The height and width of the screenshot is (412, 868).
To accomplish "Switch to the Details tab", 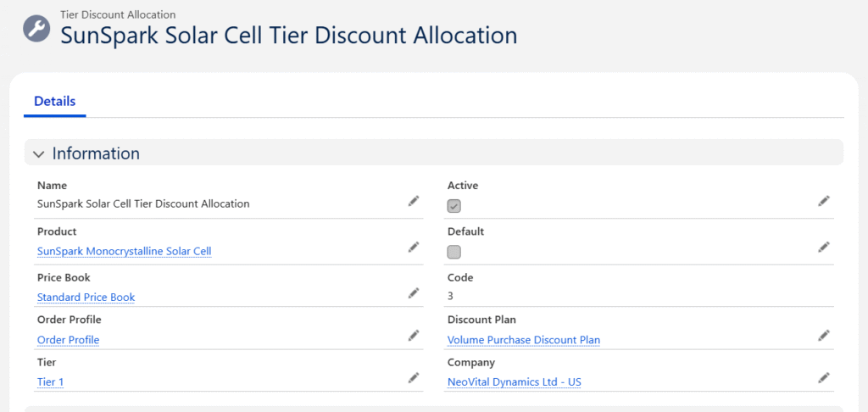I will tap(54, 102).
